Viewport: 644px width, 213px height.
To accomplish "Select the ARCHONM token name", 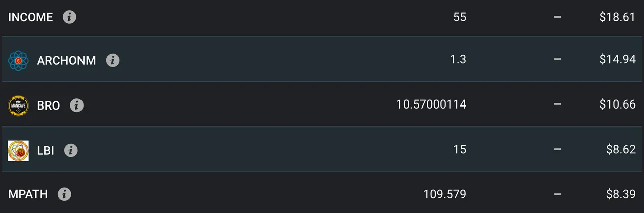I will point(66,61).
